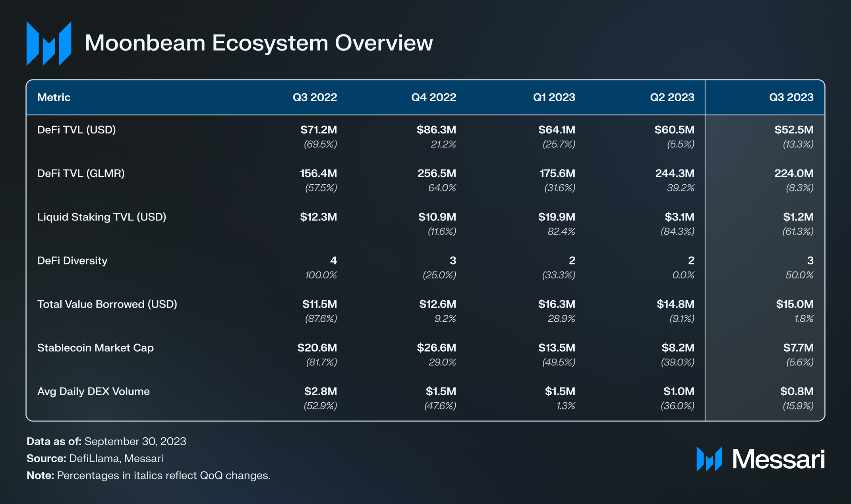
Task: Click the $52.5M value in Q3 2023
Action: [793, 130]
